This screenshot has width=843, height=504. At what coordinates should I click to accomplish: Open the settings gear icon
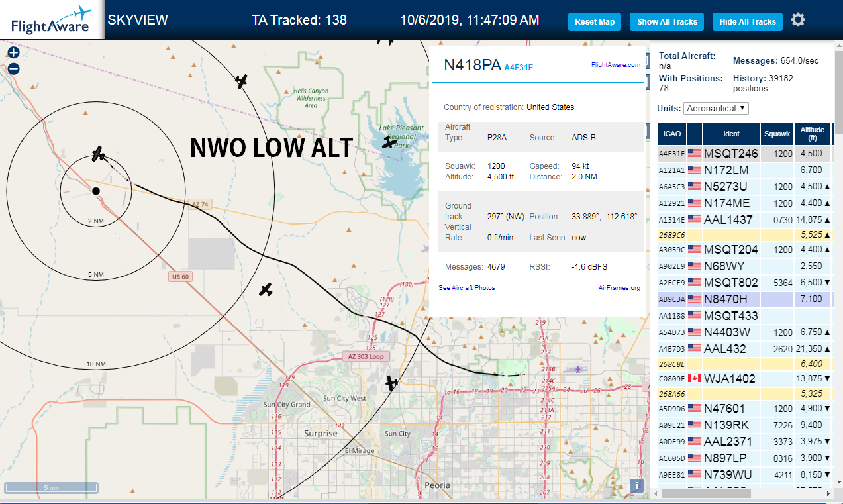[798, 20]
